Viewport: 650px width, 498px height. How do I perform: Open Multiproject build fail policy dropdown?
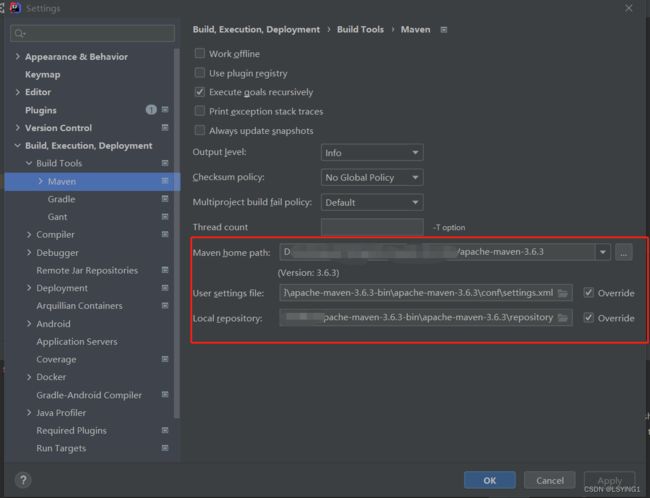372,202
